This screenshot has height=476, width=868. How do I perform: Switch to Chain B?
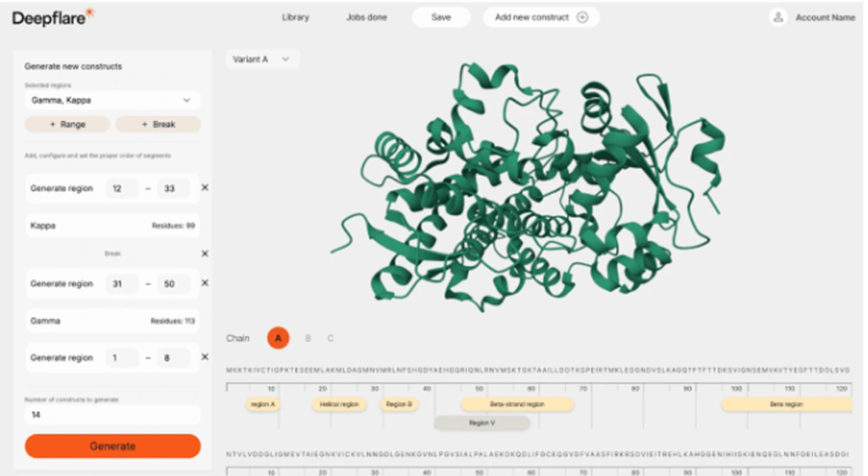click(307, 338)
